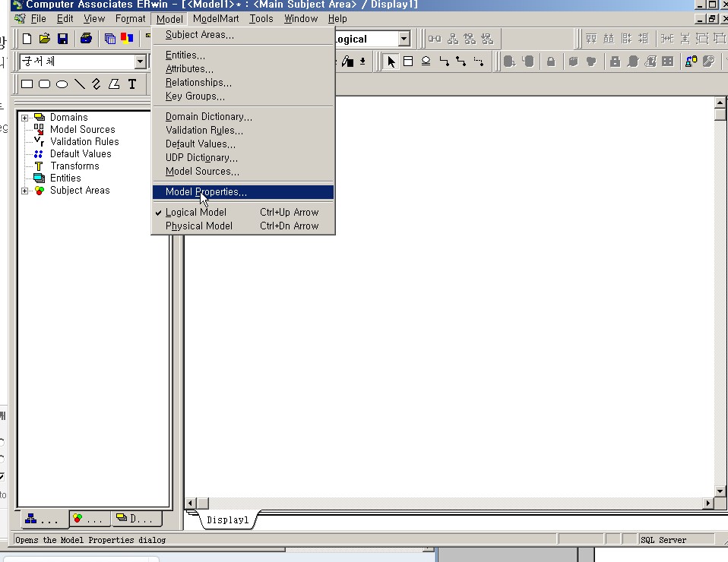Image resolution: width=728 pixels, height=562 pixels.
Task: Select the straight line drawing tool
Action: coord(80,84)
